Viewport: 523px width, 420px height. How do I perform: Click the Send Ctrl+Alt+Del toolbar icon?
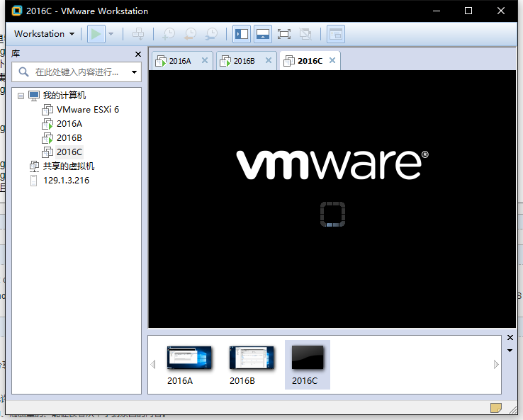coord(138,34)
